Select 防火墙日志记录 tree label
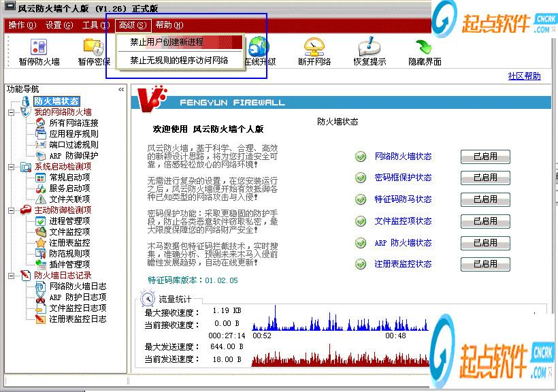Screen dimensions: 558x392 [63, 275]
